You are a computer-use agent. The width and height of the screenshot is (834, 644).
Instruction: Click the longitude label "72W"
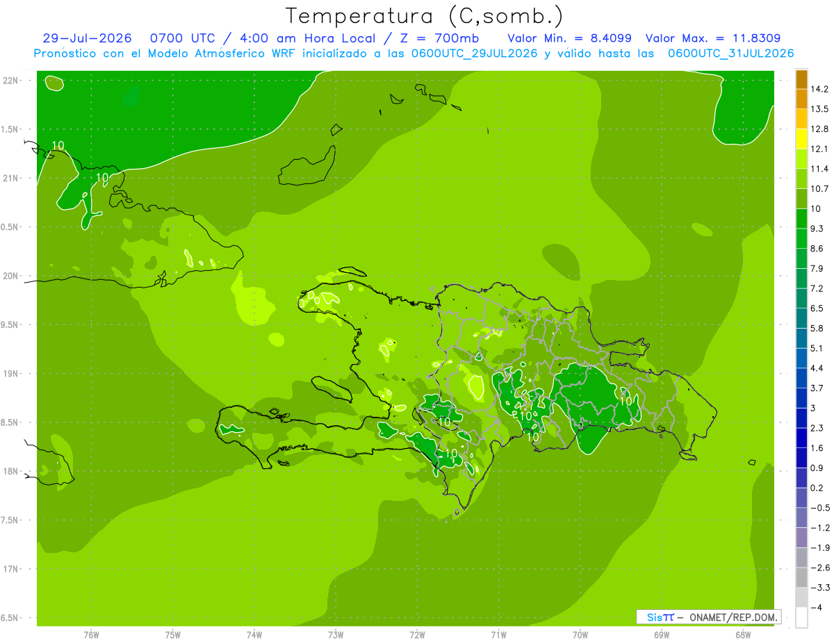(x=417, y=634)
